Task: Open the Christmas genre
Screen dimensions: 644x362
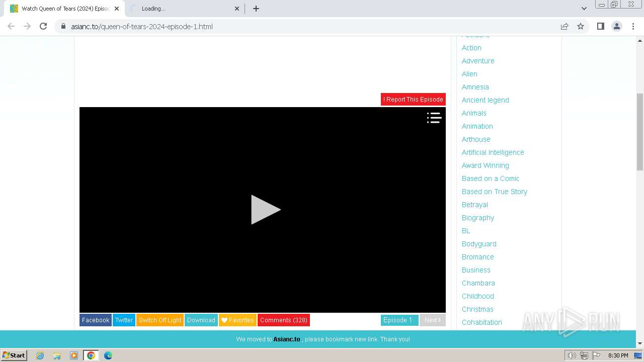Action: 477,309
